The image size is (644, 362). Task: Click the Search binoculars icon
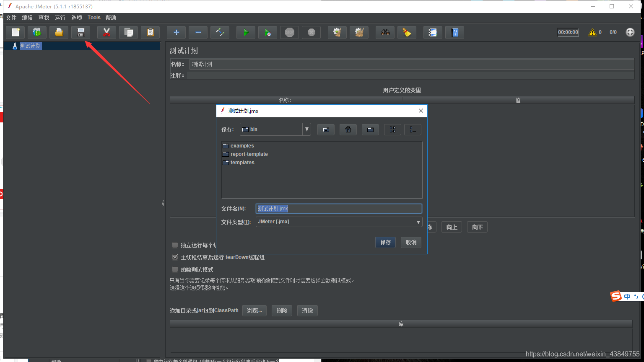385,32
